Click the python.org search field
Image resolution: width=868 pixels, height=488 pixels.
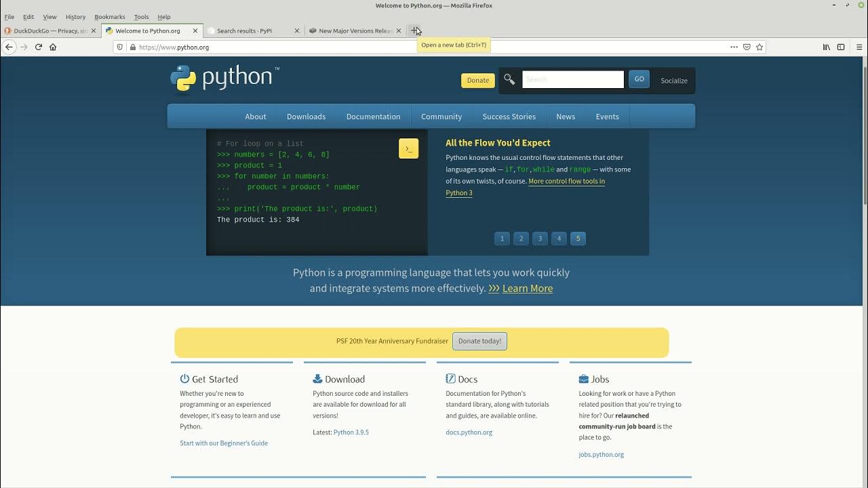(573, 79)
